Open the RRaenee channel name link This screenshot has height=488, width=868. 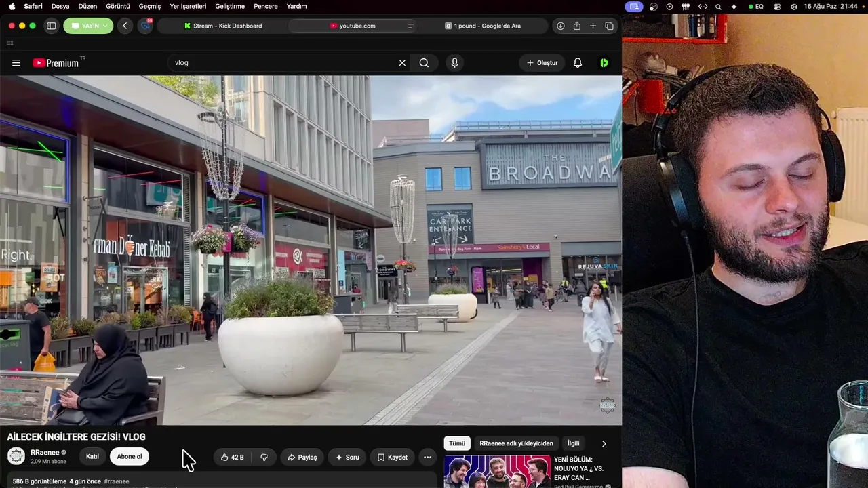coord(44,453)
